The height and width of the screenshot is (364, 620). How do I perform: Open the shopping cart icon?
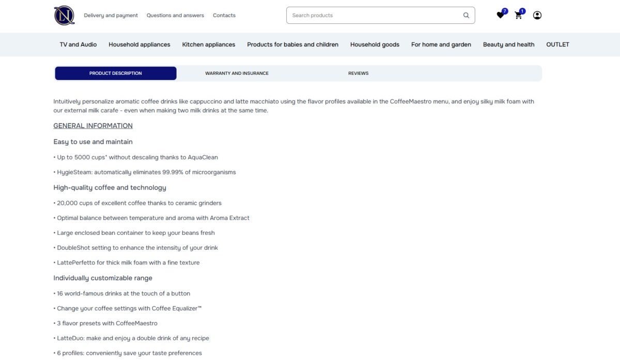519,15
